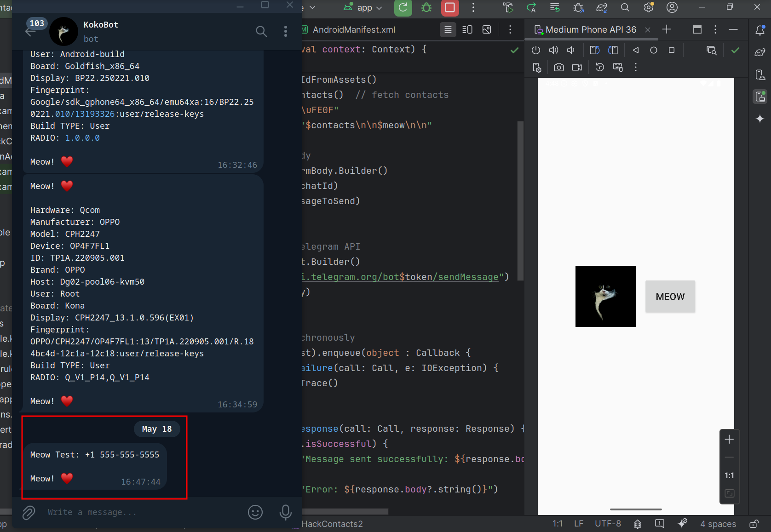Image resolution: width=771 pixels, height=532 pixels.
Task: Raise emulator volume
Action: coord(553,50)
